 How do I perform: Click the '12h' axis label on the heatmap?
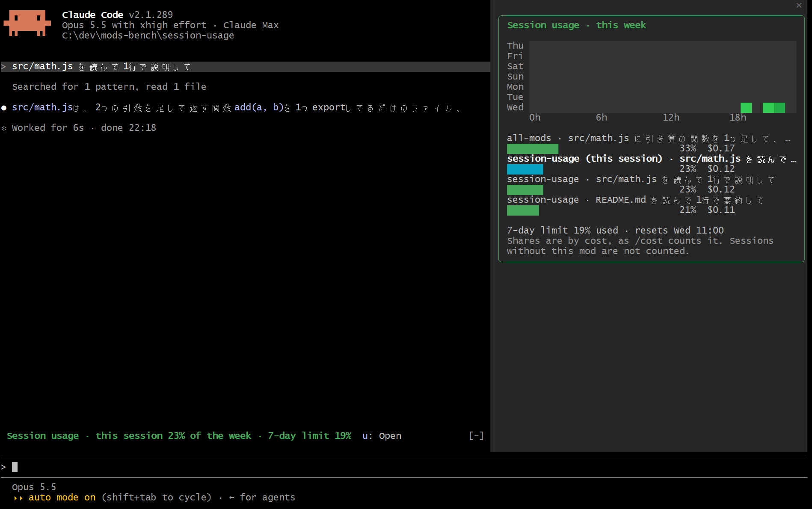tap(671, 118)
